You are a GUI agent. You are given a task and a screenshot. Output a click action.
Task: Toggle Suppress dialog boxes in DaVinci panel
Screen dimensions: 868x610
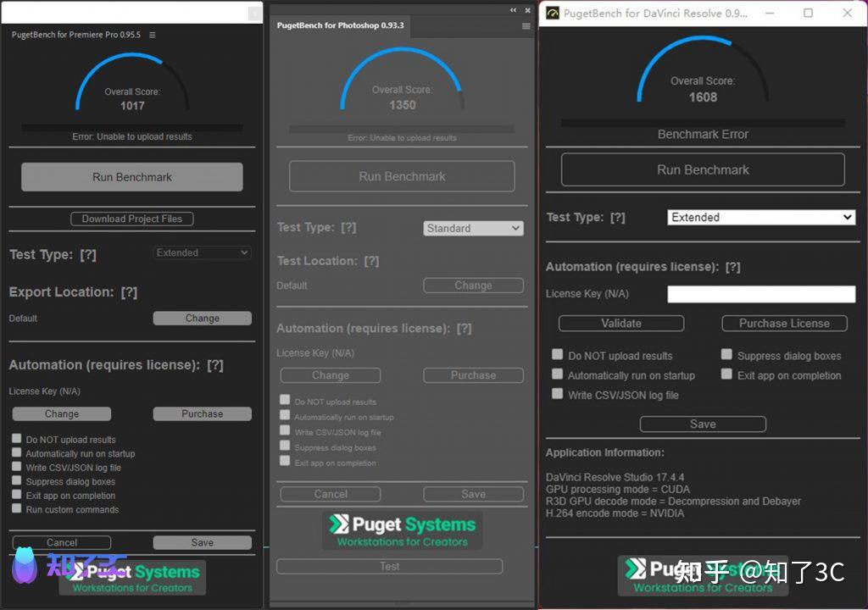726,355
